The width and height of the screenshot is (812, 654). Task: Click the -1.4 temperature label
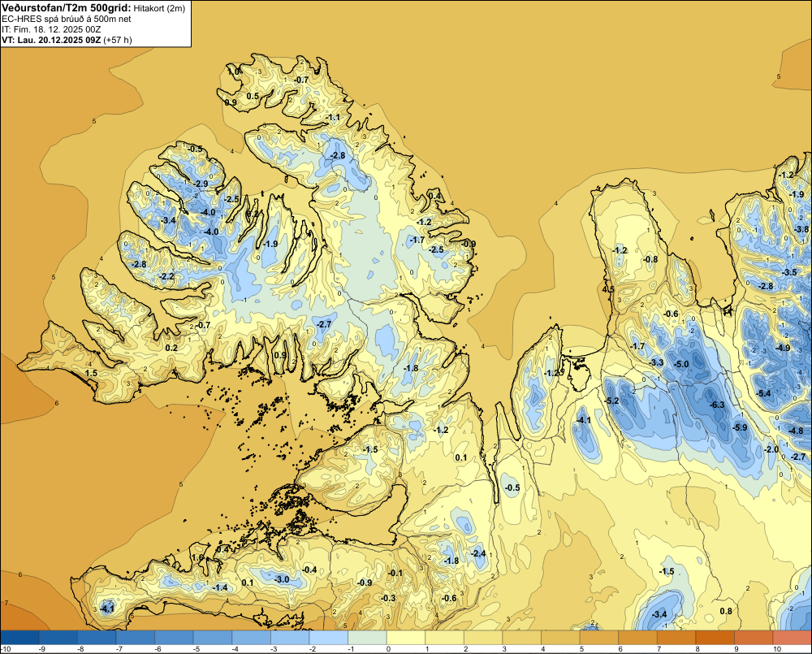[x=221, y=587]
